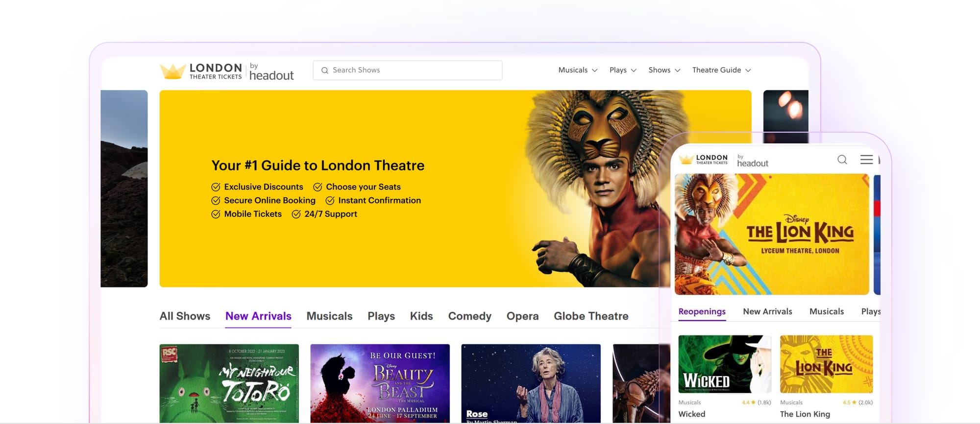
Task: Click the search magnifier icon in Search Shows
Action: (324, 71)
